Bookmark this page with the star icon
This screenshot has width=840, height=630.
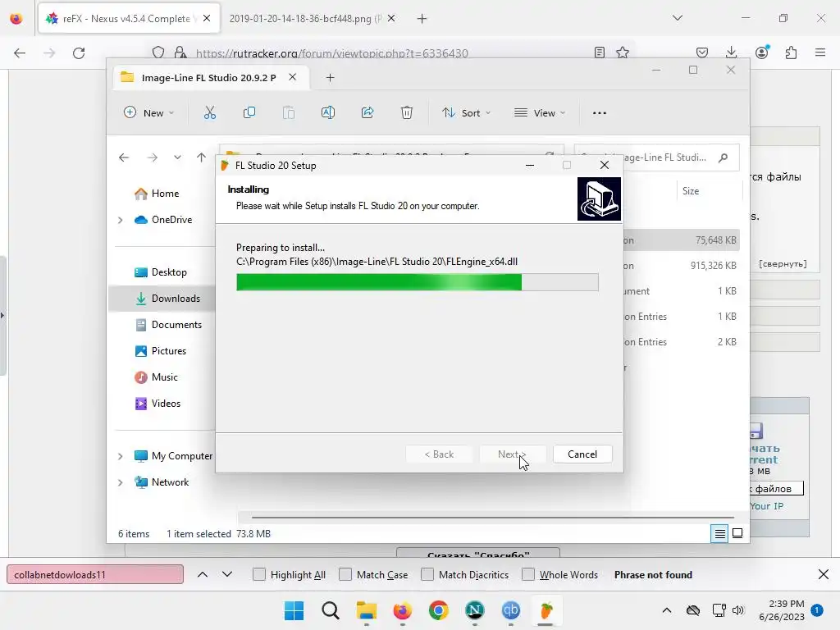[x=623, y=52]
